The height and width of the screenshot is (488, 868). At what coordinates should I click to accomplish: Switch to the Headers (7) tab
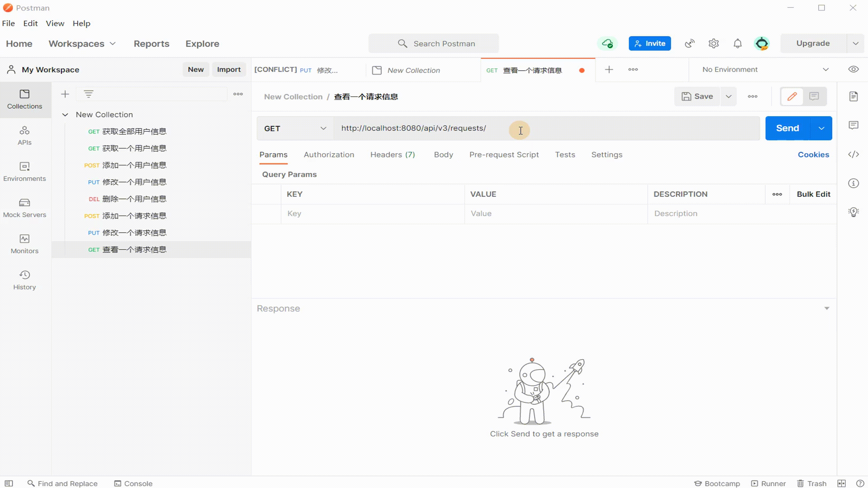[x=393, y=155]
